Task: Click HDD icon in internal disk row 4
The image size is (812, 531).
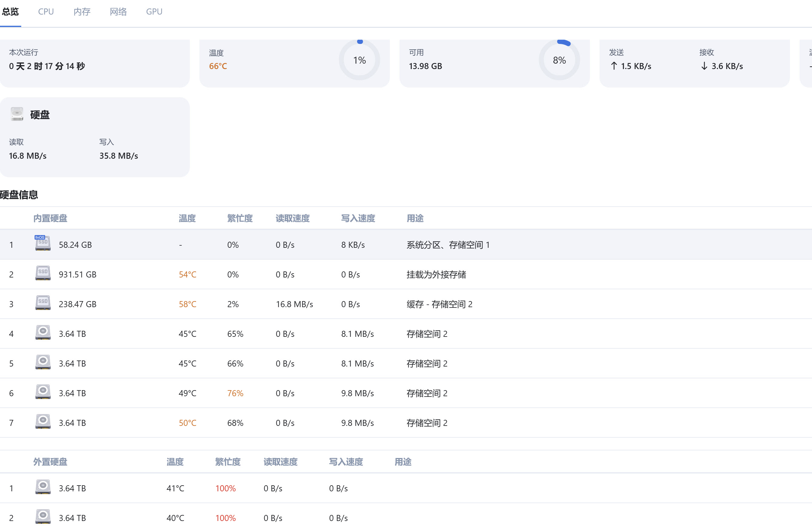Action: coord(43,333)
